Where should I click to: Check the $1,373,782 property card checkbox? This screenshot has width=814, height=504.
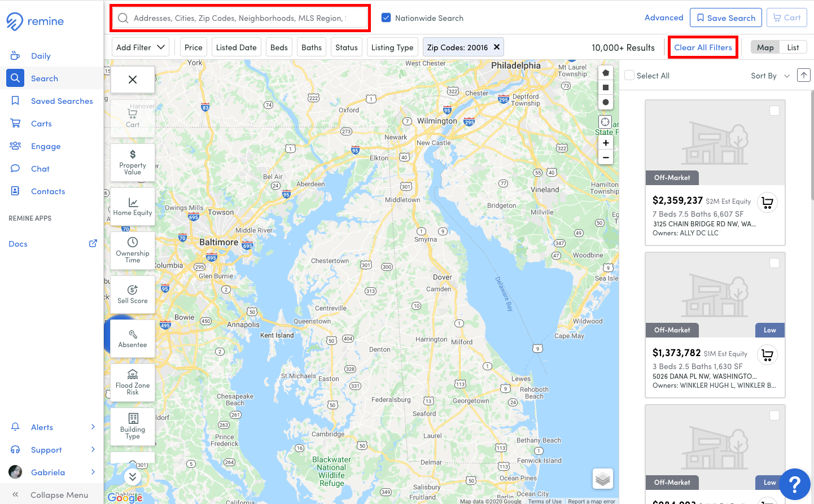pyautogui.click(x=774, y=263)
